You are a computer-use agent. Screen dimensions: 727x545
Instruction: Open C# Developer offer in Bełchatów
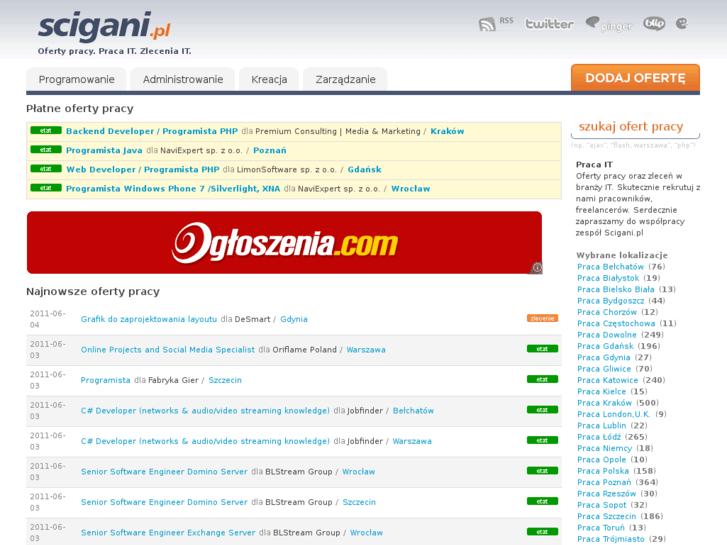(x=205, y=411)
